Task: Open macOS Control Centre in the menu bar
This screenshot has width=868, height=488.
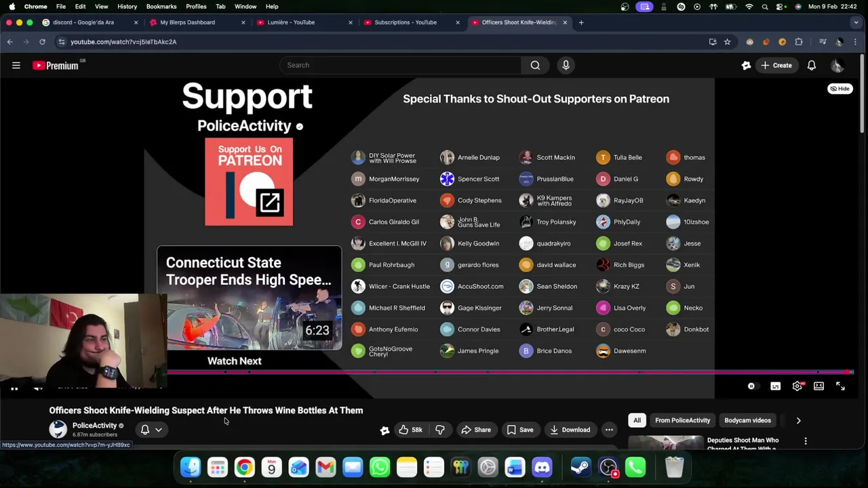Action: pos(781,7)
